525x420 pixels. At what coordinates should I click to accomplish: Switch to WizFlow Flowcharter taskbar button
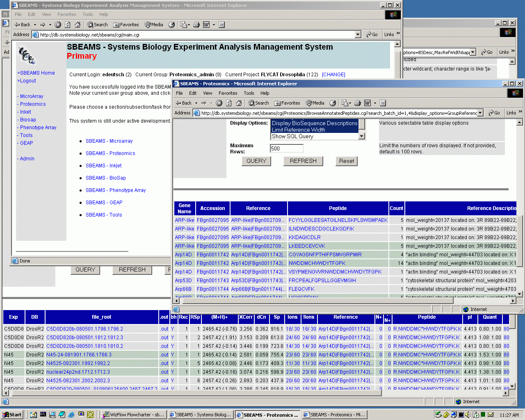pos(134,415)
